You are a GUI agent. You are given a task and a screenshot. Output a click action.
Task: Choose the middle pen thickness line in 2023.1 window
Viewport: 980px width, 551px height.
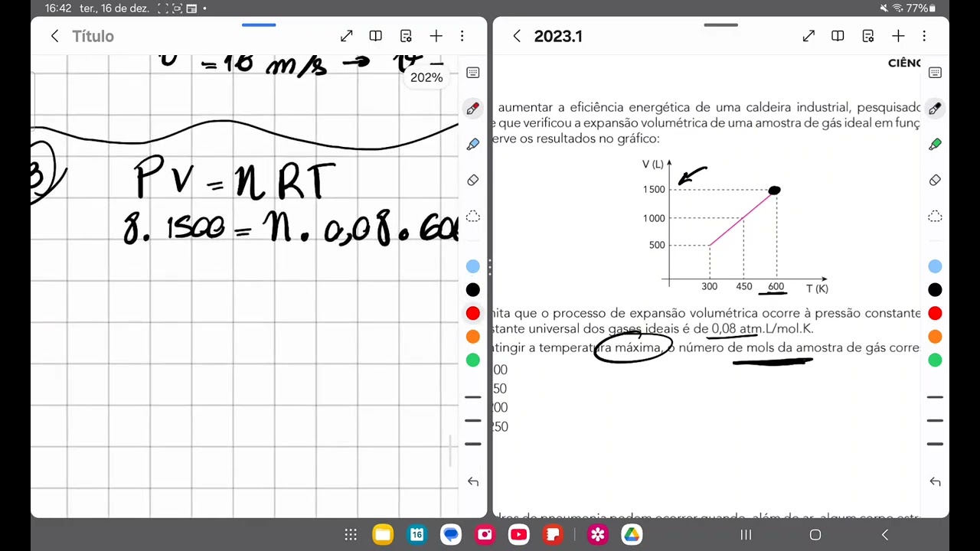[935, 420]
